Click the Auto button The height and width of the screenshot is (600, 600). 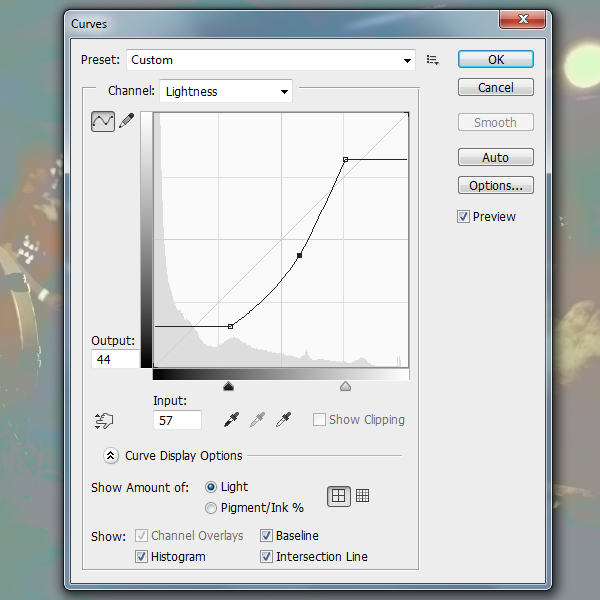point(496,157)
